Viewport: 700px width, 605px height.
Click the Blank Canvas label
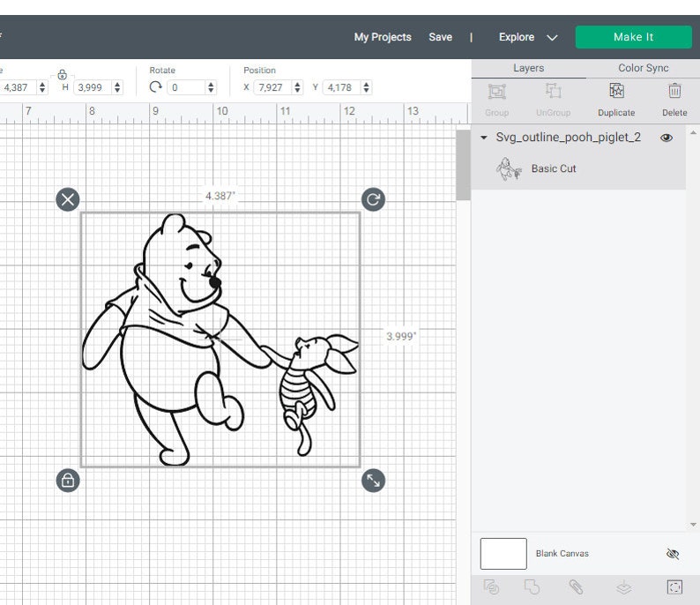pyautogui.click(x=562, y=554)
